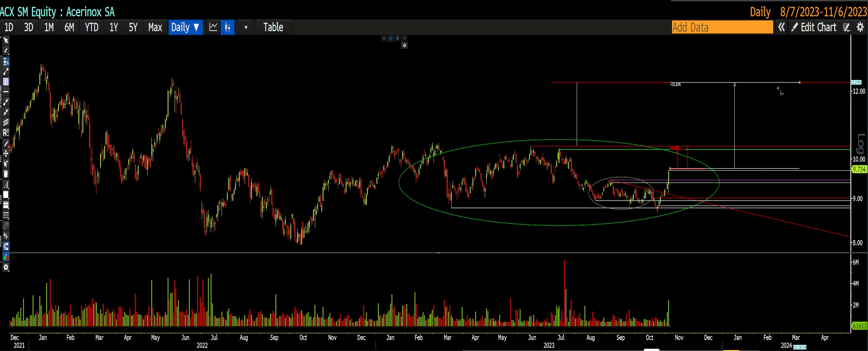Switch to line chart type
This screenshot has width=868, height=351.
(x=213, y=27)
